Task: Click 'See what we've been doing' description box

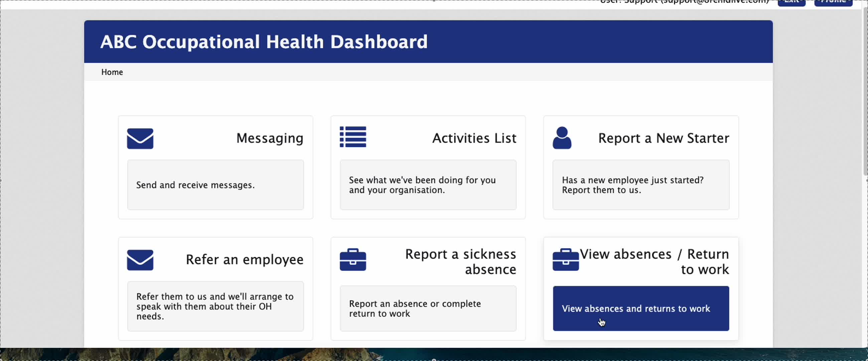Action: tap(428, 185)
